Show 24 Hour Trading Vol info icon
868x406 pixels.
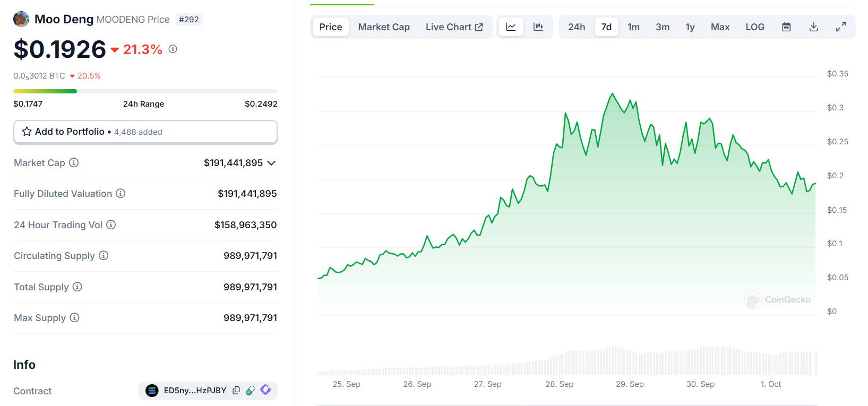pos(111,224)
